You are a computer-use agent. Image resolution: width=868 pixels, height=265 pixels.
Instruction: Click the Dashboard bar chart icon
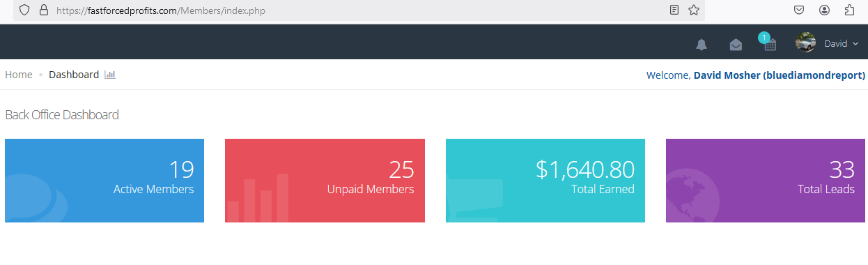tap(110, 75)
